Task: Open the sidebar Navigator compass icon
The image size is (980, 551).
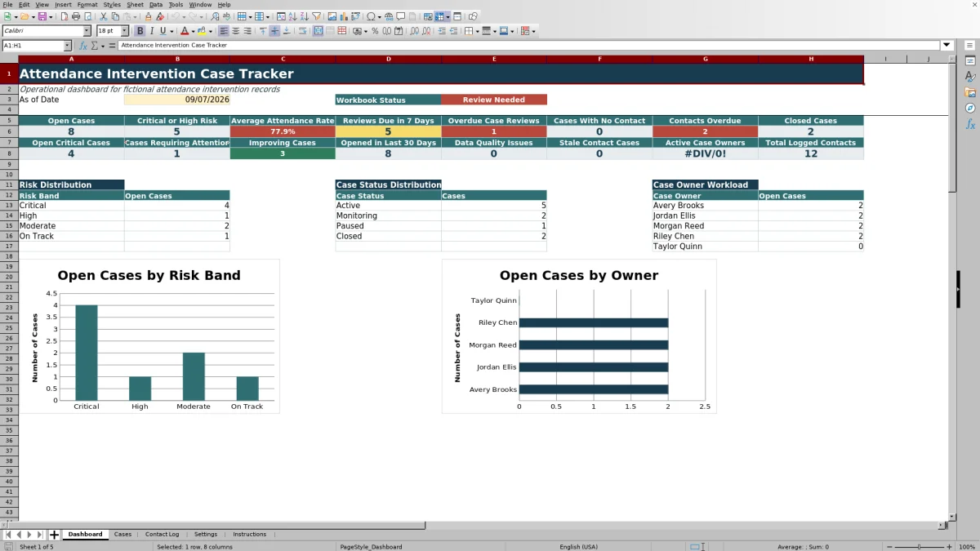Action: (x=970, y=108)
